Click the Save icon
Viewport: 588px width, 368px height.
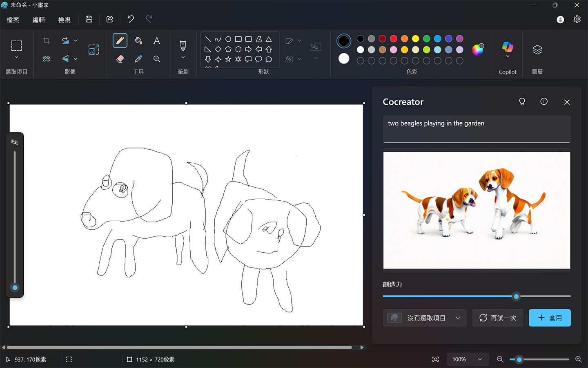[x=89, y=19]
